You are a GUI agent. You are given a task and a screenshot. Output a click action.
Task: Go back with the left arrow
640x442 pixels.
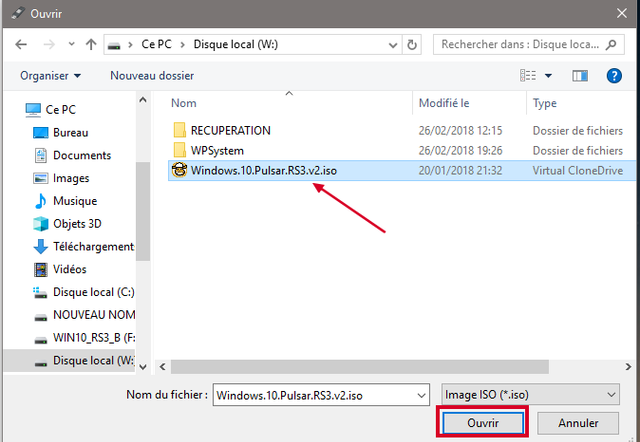(21, 44)
